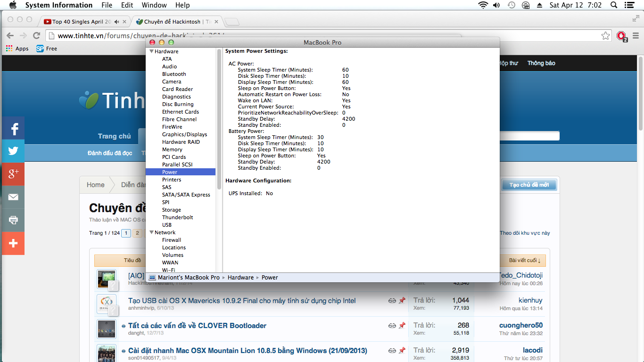Click the muted speaker icon on YouTube tab
This screenshot has height=362, width=644.
[116, 22]
